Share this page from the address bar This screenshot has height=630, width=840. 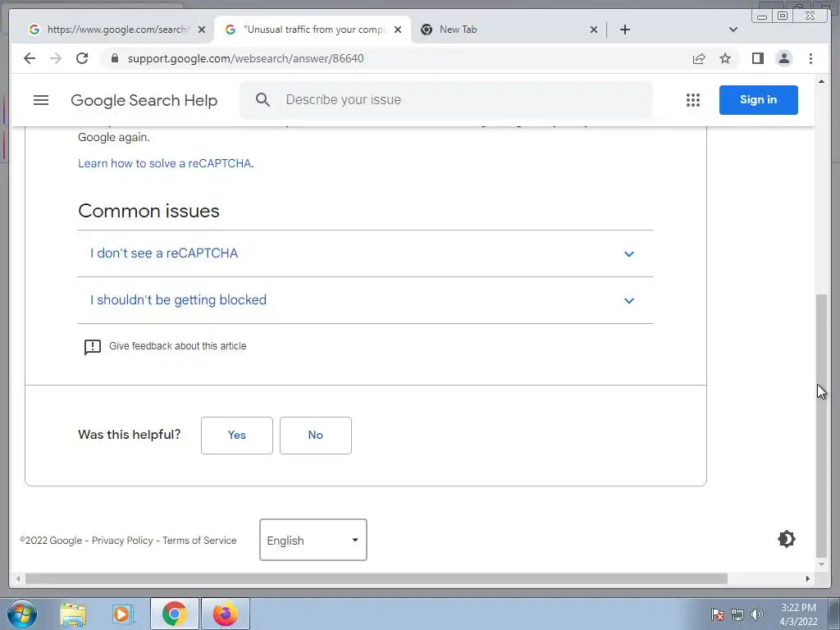click(x=699, y=58)
